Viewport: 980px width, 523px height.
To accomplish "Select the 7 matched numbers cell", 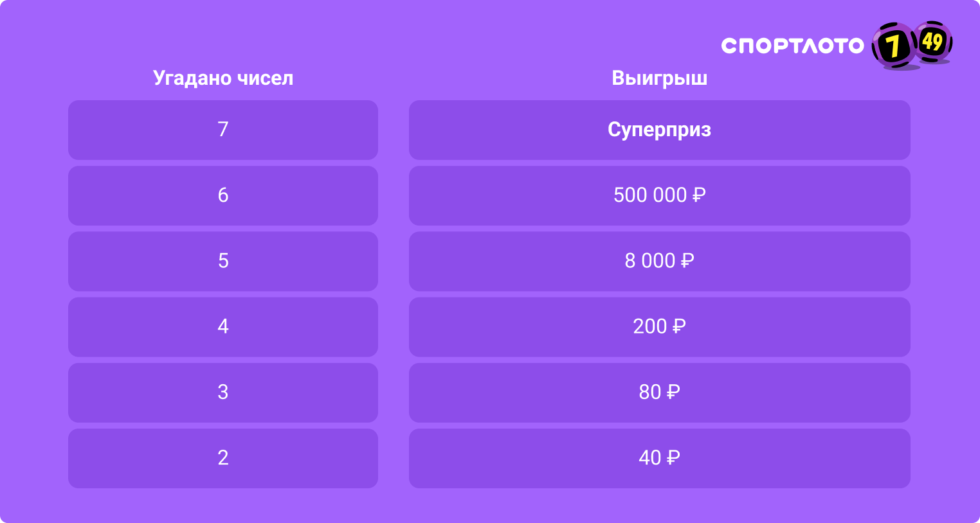I will 223,130.
